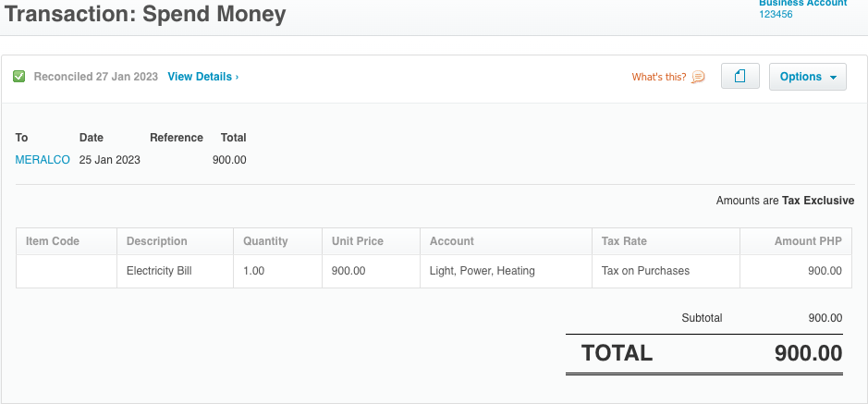Open the MERALCO contact link
This screenshot has height=404, width=868.
tap(43, 160)
